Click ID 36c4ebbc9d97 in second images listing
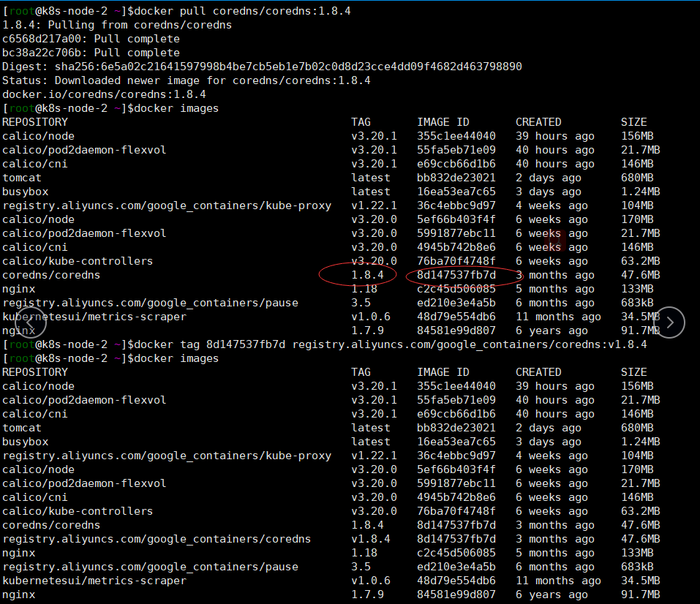 pyautogui.click(x=456, y=456)
